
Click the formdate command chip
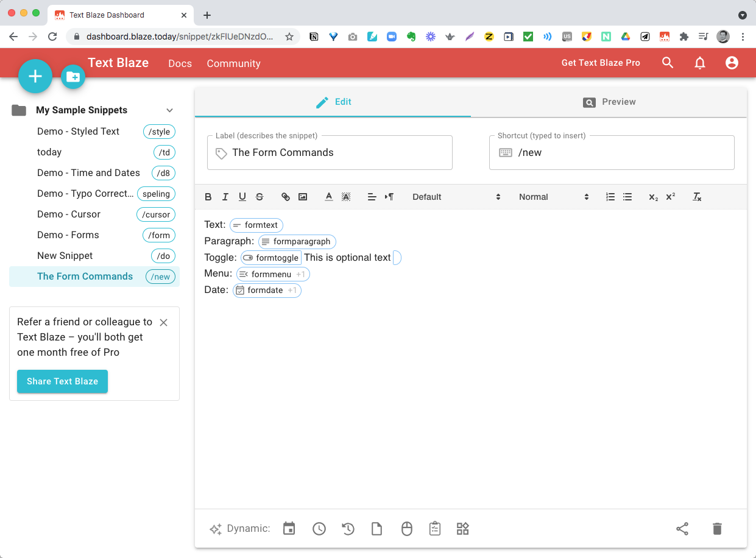coord(267,291)
